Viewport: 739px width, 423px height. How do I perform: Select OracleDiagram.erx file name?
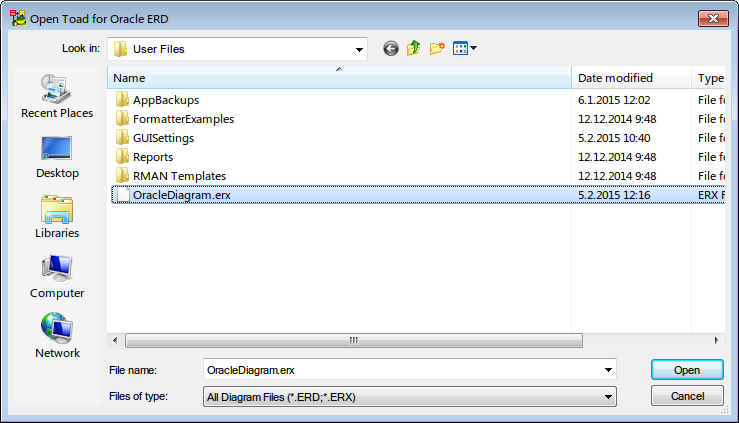pos(182,195)
